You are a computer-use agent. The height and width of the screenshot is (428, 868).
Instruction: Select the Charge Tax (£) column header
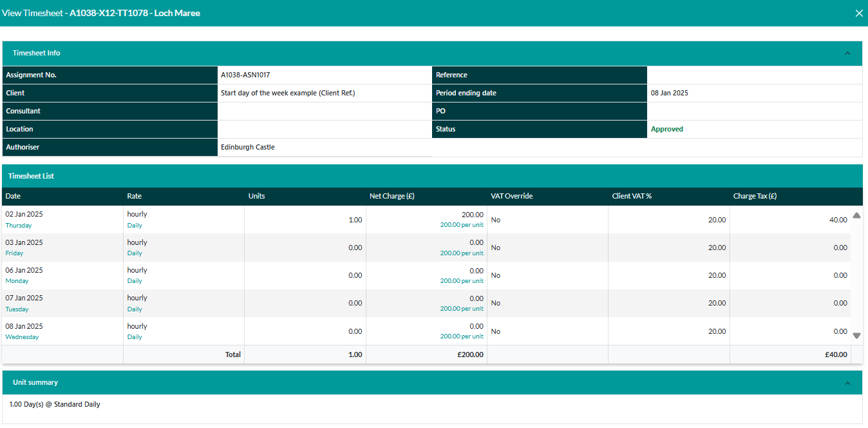pyautogui.click(x=755, y=196)
